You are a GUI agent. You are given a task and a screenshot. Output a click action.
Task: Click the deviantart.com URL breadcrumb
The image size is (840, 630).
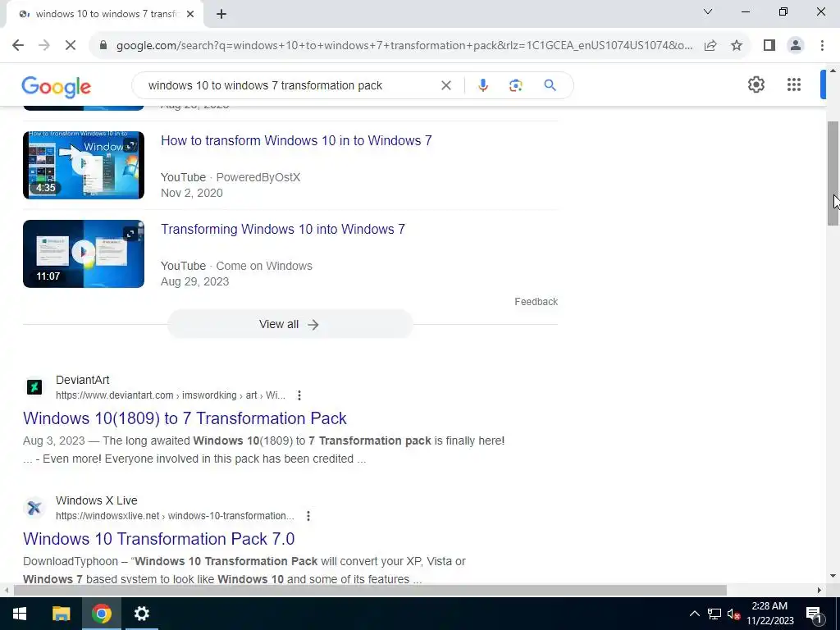click(x=171, y=395)
